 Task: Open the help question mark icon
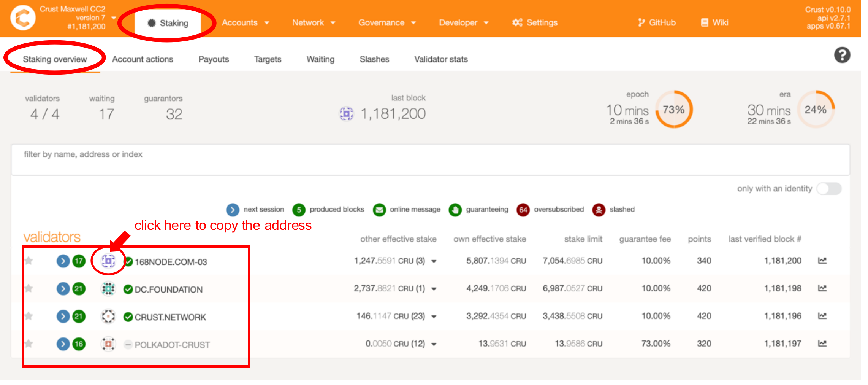[x=842, y=55]
